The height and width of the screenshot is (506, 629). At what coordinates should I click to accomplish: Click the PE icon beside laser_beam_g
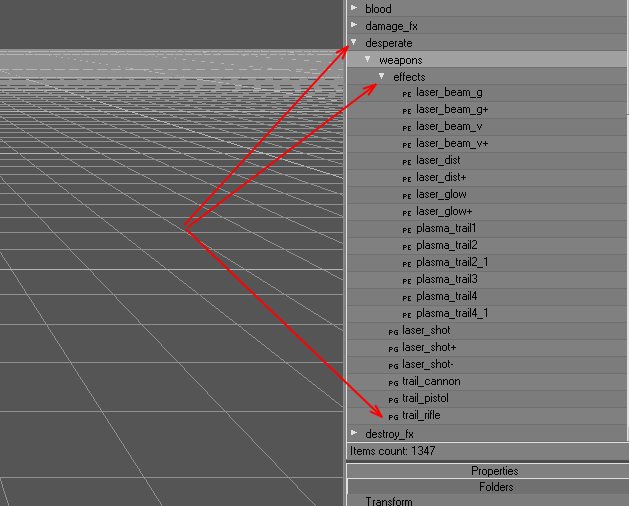click(407, 94)
